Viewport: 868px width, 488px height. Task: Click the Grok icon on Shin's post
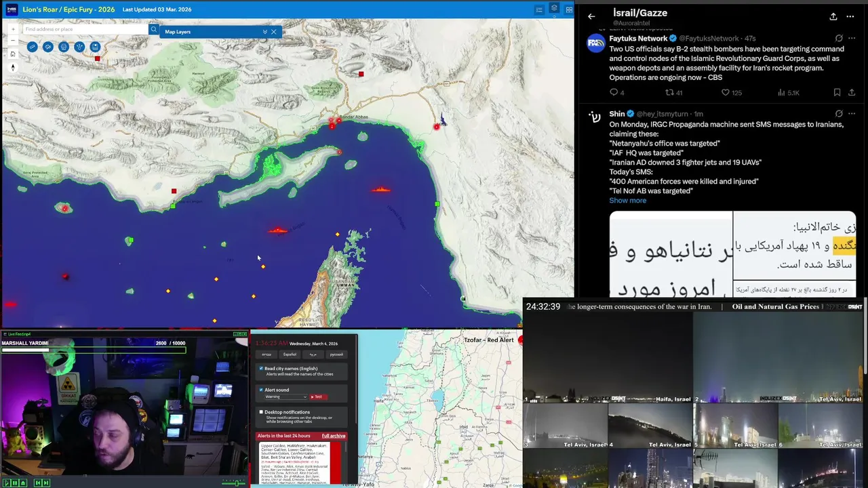[839, 113]
